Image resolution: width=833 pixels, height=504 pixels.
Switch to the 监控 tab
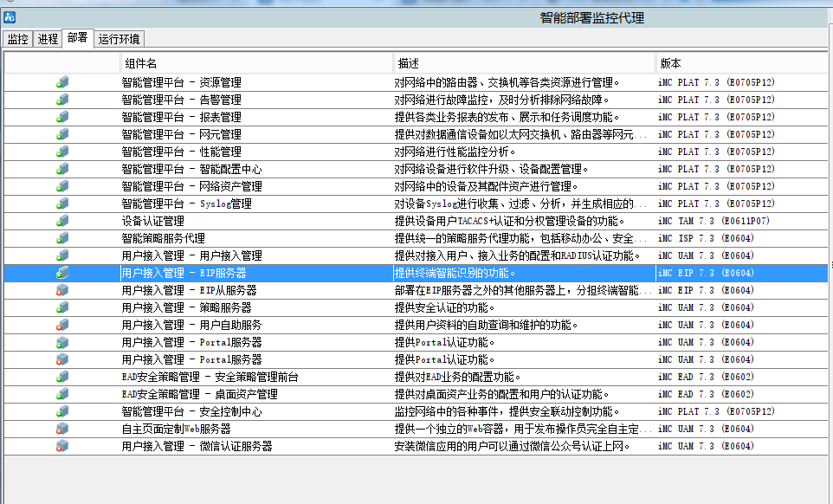[x=17, y=39]
